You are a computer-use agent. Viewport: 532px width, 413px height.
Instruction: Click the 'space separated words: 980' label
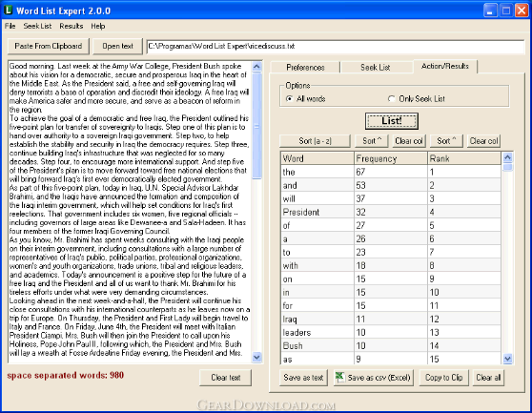point(65,376)
